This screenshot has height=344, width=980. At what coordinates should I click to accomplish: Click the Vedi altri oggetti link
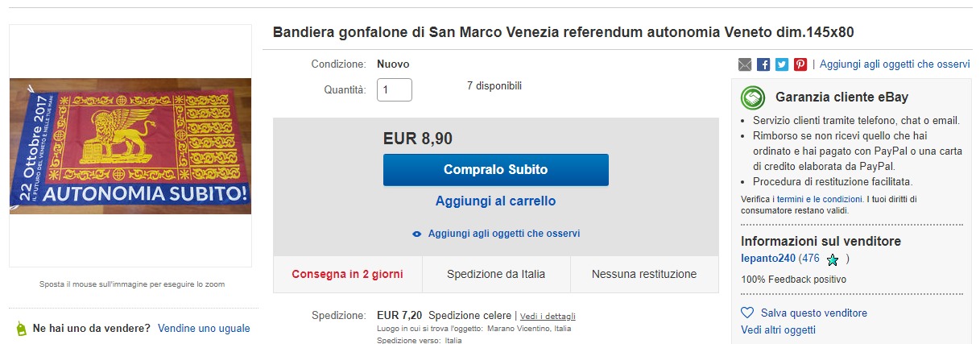pyautogui.click(x=778, y=330)
